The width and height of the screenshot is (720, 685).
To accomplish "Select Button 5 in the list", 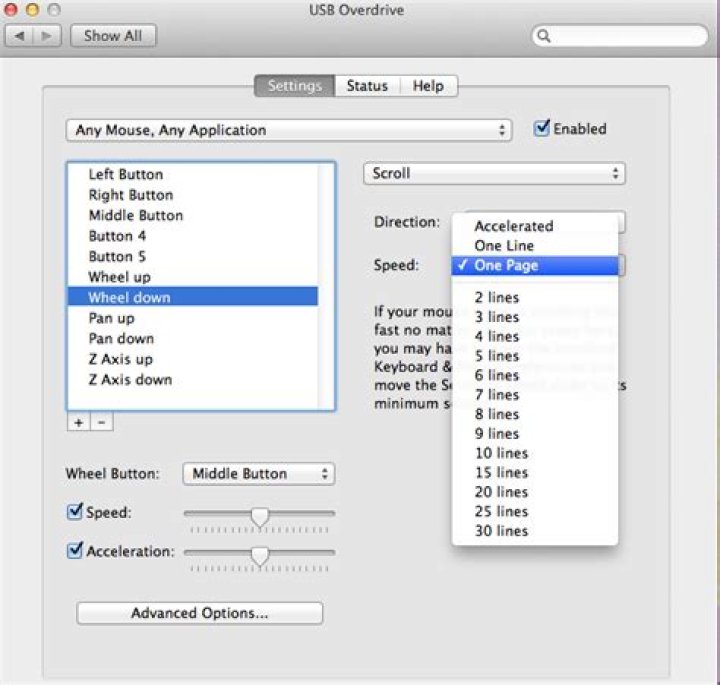I will (x=193, y=256).
